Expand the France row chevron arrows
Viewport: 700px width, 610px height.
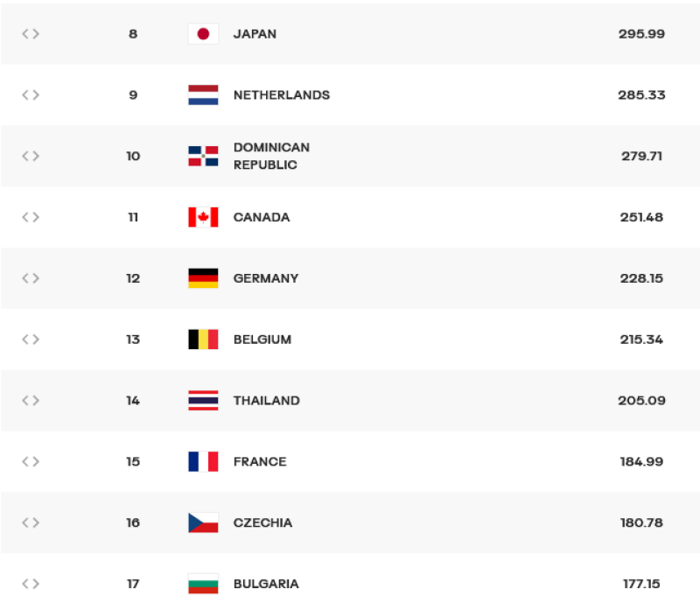pos(31,462)
